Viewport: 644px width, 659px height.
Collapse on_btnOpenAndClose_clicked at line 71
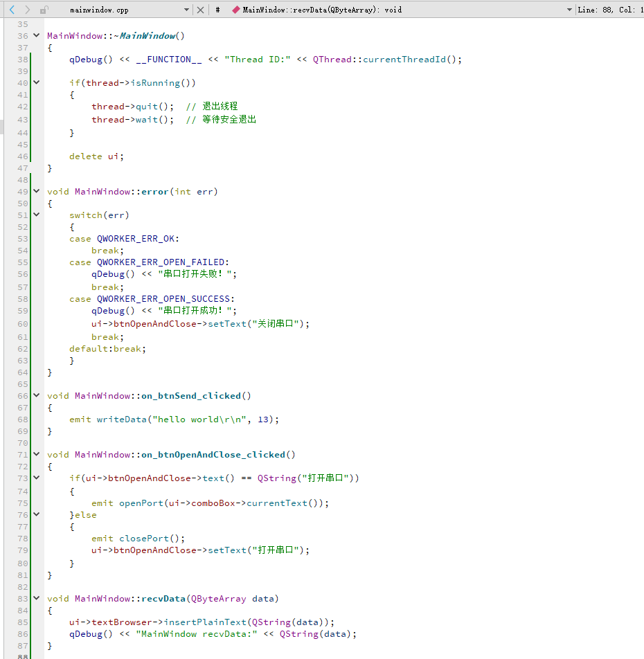click(37, 454)
